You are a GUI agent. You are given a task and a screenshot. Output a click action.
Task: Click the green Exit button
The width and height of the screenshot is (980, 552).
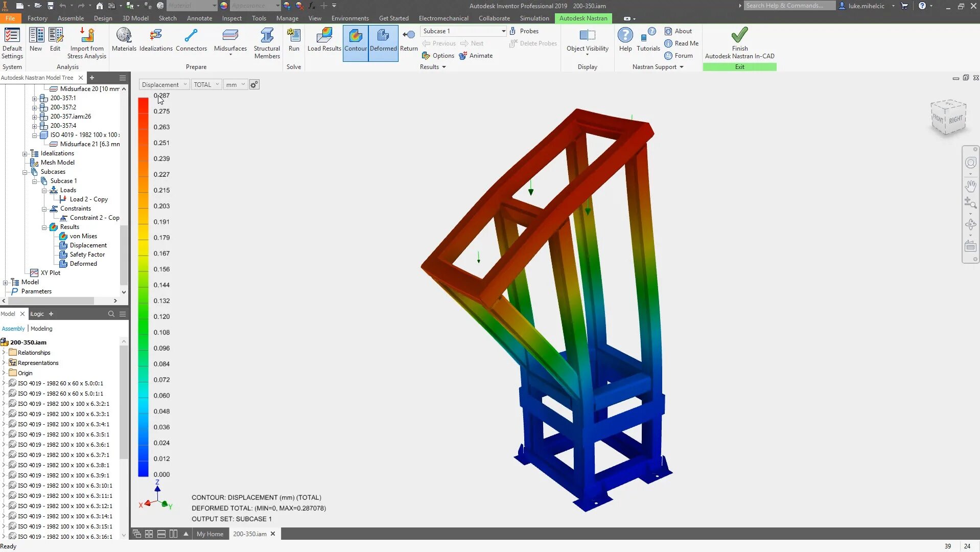point(739,67)
